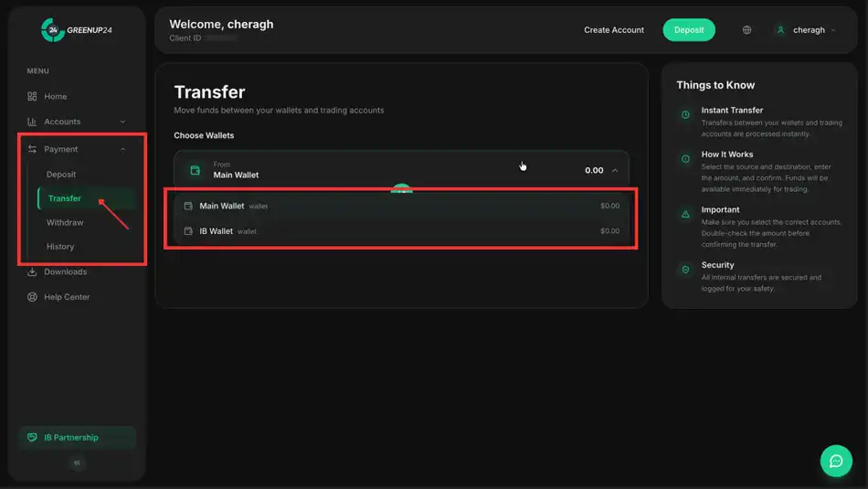Click the wallet icon in the From field
Image resolution: width=868 pixels, height=489 pixels.
pos(195,170)
